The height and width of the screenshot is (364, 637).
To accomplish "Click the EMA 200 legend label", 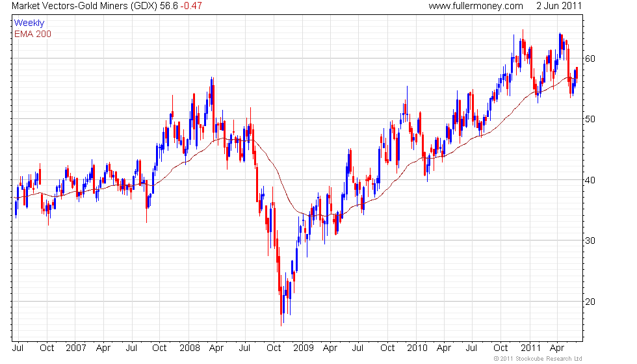I will pos(33,34).
